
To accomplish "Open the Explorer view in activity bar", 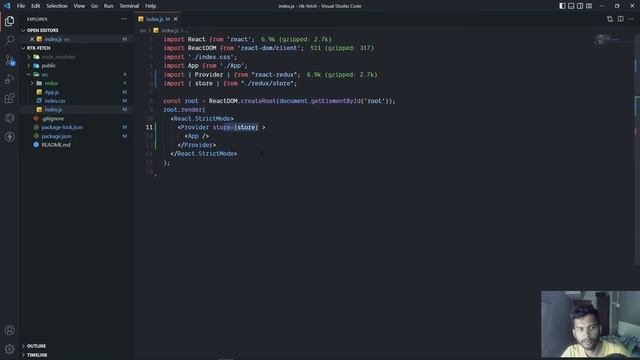I will 9,21.
